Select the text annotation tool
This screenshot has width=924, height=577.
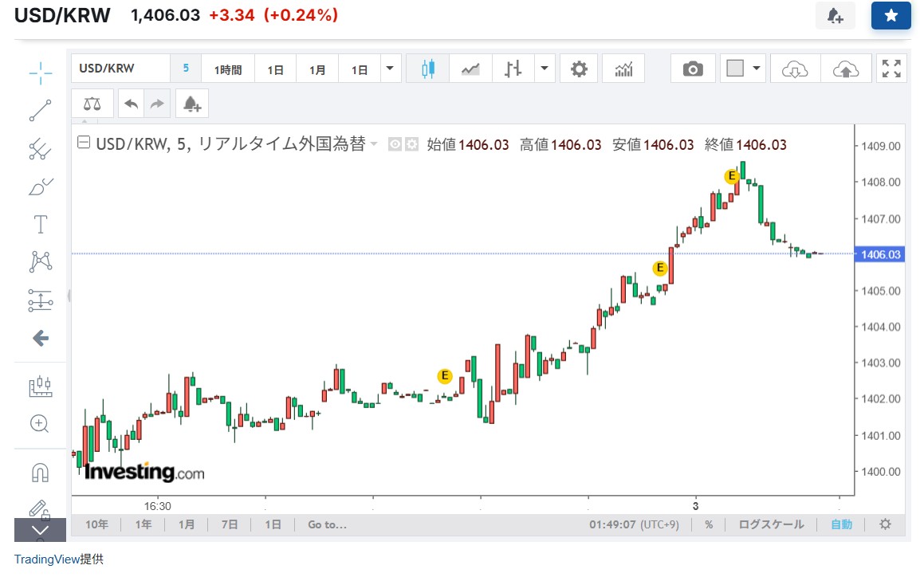point(40,224)
